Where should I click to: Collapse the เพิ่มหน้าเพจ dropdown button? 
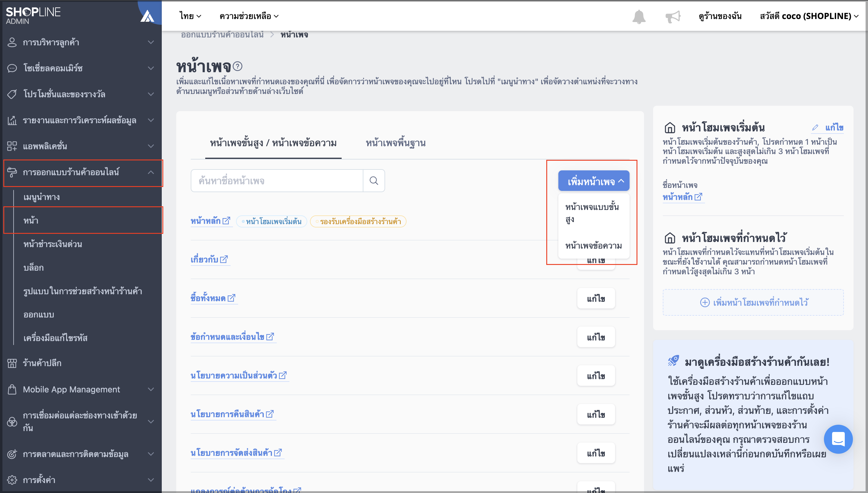[594, 181]
